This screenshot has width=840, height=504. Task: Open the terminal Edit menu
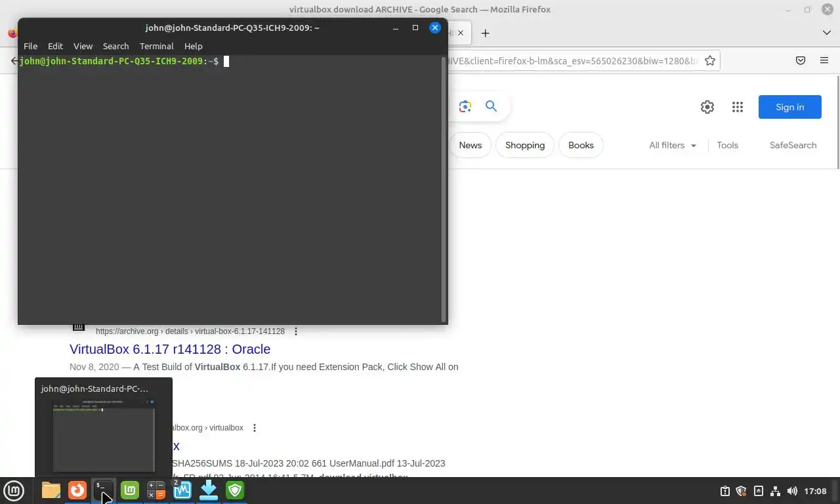tap(55, 46)
